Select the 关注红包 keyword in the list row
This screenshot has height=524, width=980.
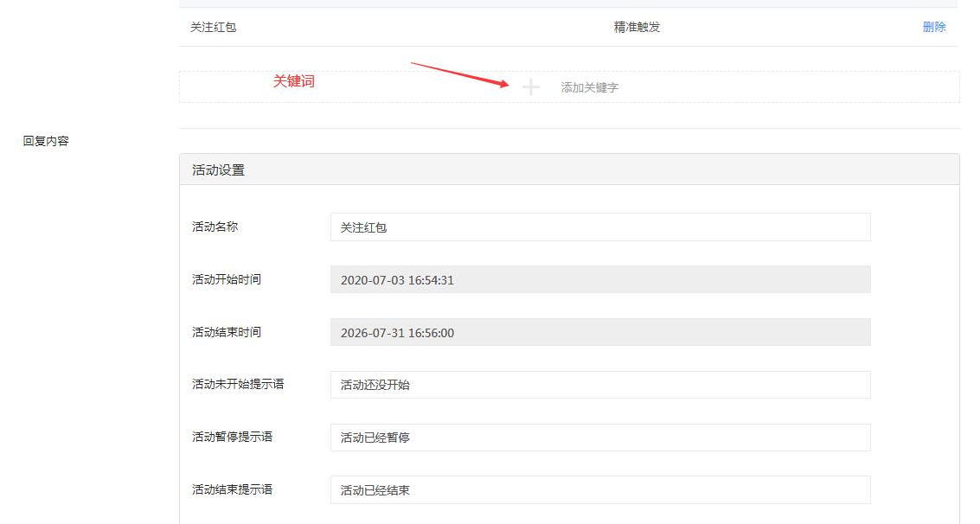coord(214,27)
